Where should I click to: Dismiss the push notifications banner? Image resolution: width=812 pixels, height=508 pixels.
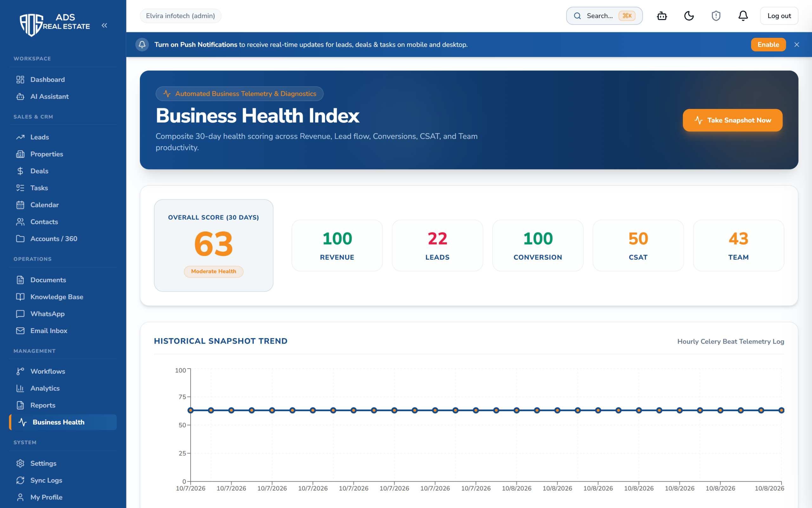coord(796,45)
